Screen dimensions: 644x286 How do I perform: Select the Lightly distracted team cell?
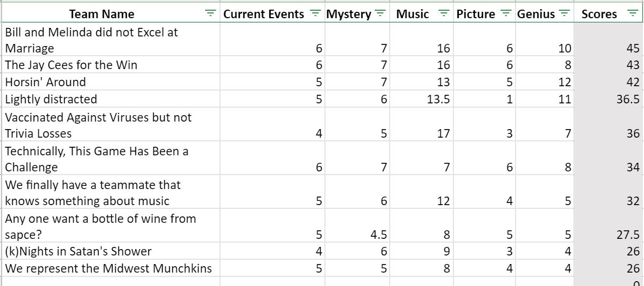point(111,100)
